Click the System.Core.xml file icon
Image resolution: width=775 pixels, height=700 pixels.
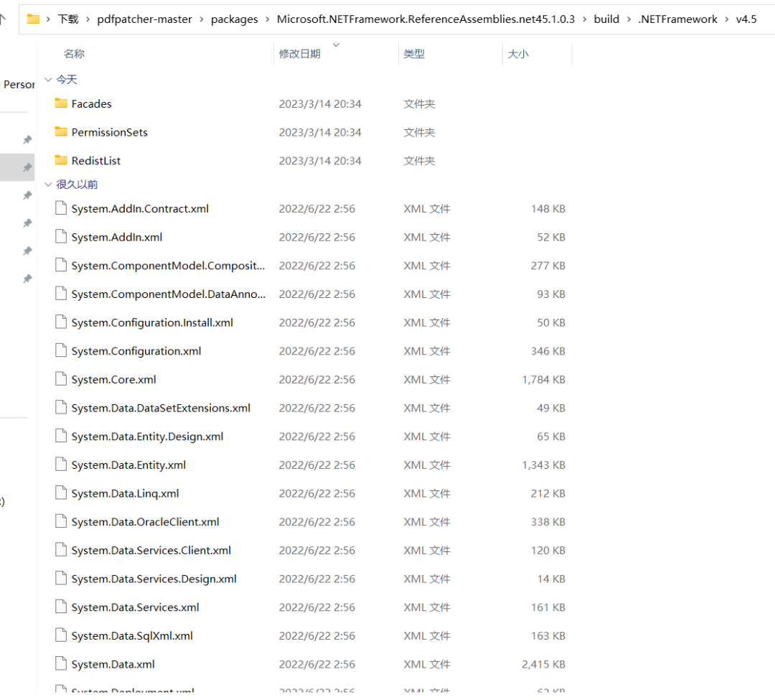point(61,379)
